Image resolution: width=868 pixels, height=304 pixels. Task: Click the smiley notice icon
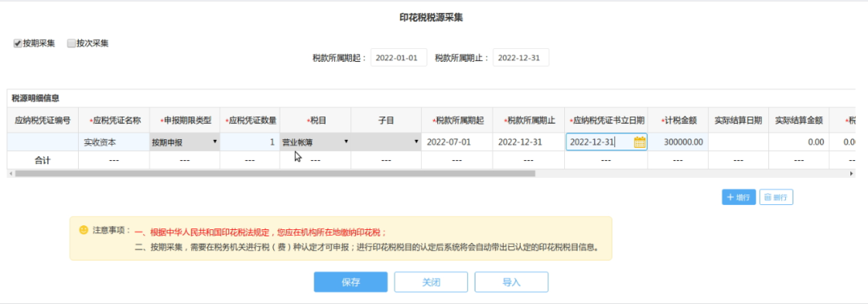point(84,229)
